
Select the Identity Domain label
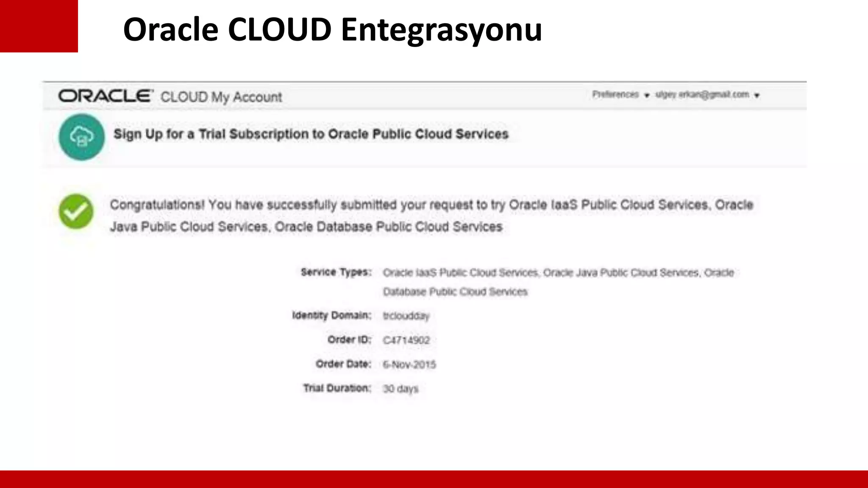[332, 315]
